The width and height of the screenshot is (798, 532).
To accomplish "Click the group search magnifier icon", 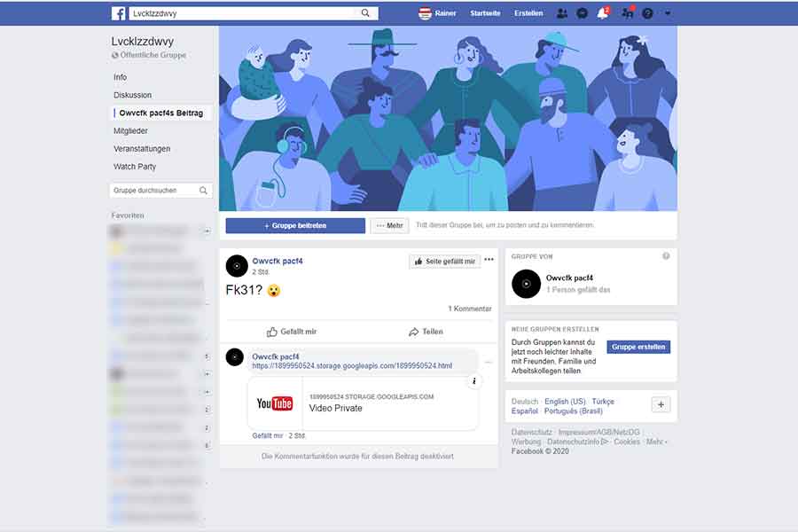I will pos(203,191).
